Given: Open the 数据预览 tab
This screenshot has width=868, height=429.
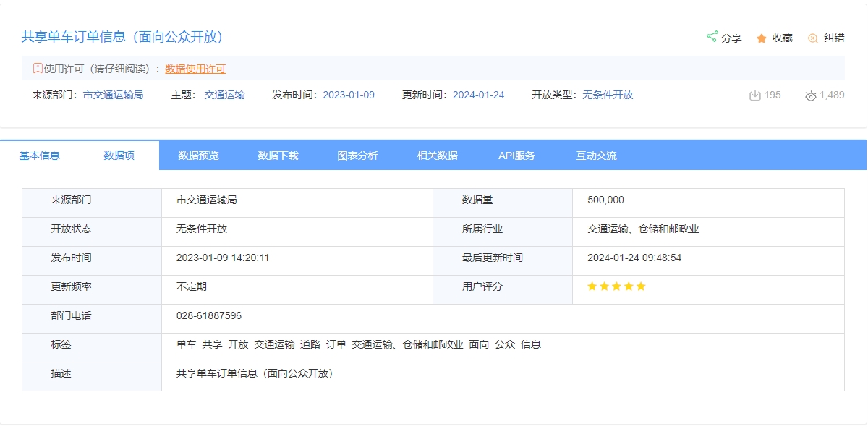Looking at the screenshot, I should [198, 156].
